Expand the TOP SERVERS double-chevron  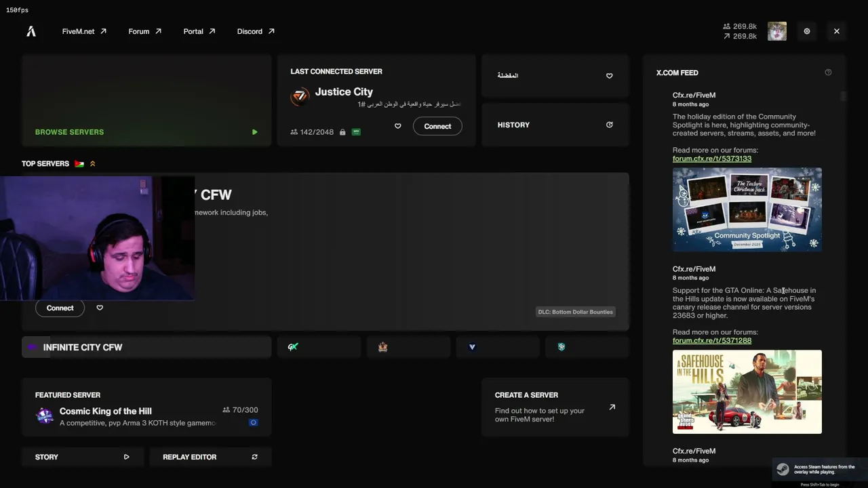93,164
